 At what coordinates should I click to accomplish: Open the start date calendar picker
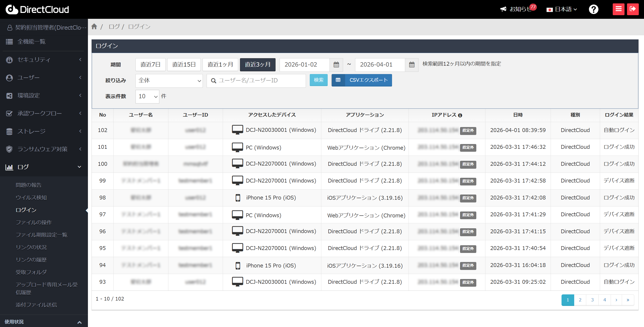336,65
